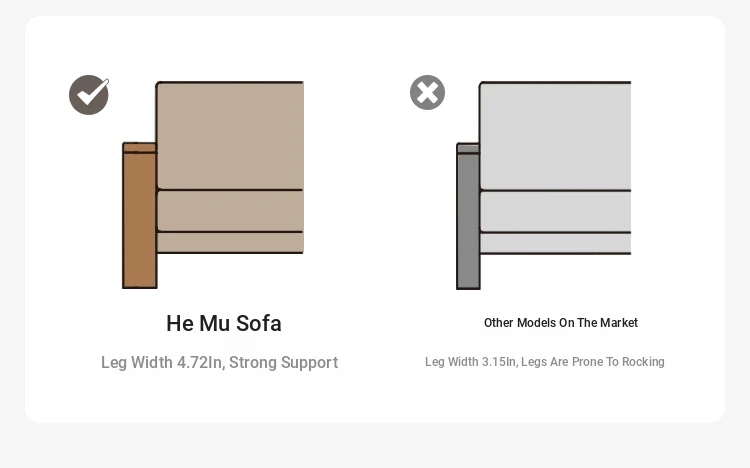Click the 'He Mu Sofa' heading
Viewport: 750px width, 468px height.
pos(224,323)
